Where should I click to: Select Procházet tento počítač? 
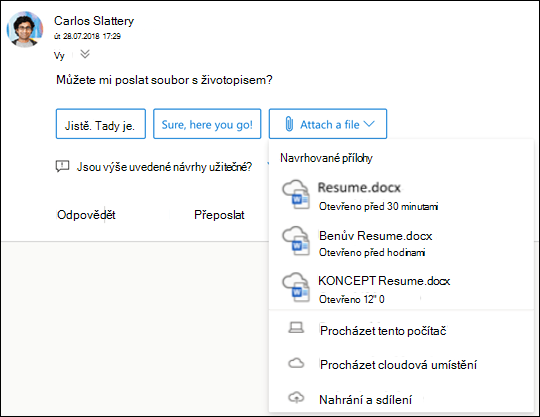pos(401,331)
